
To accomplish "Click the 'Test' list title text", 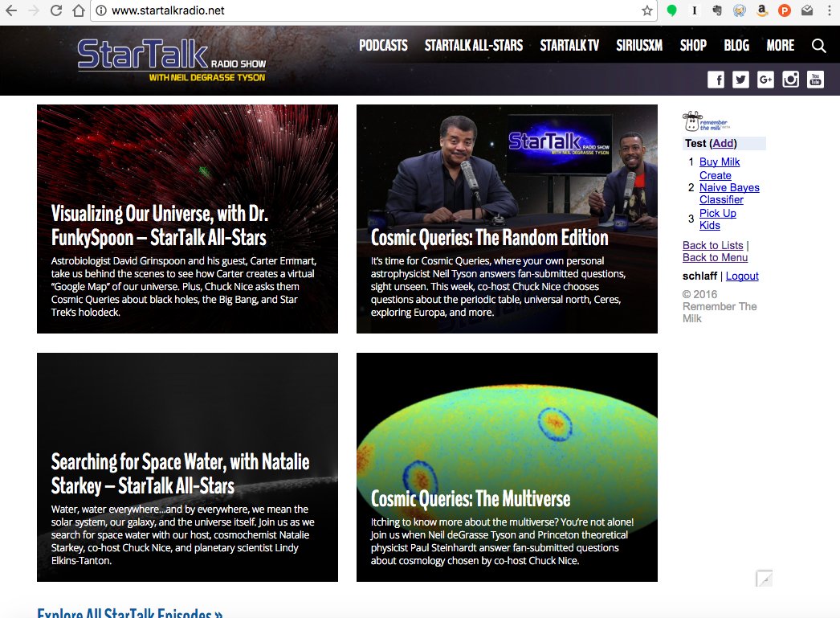I will [x=695, y=143].
